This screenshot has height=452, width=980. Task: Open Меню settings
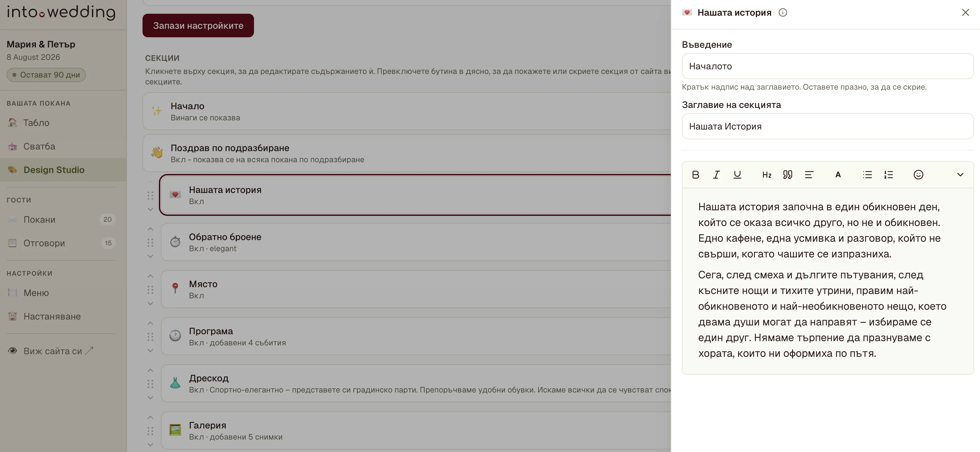coord(63,293)
